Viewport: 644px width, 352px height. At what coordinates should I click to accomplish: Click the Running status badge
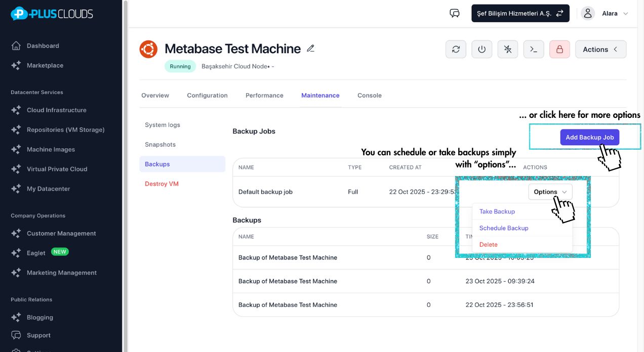click(x=180, y=66)
